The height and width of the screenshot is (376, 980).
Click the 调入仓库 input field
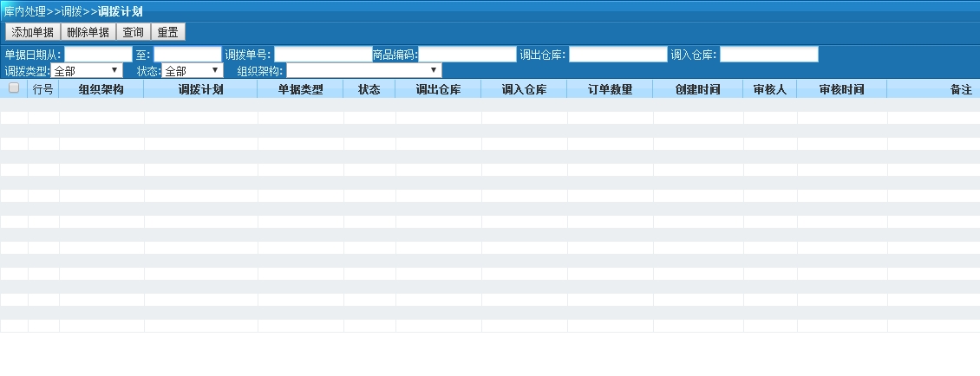(768, 55)
